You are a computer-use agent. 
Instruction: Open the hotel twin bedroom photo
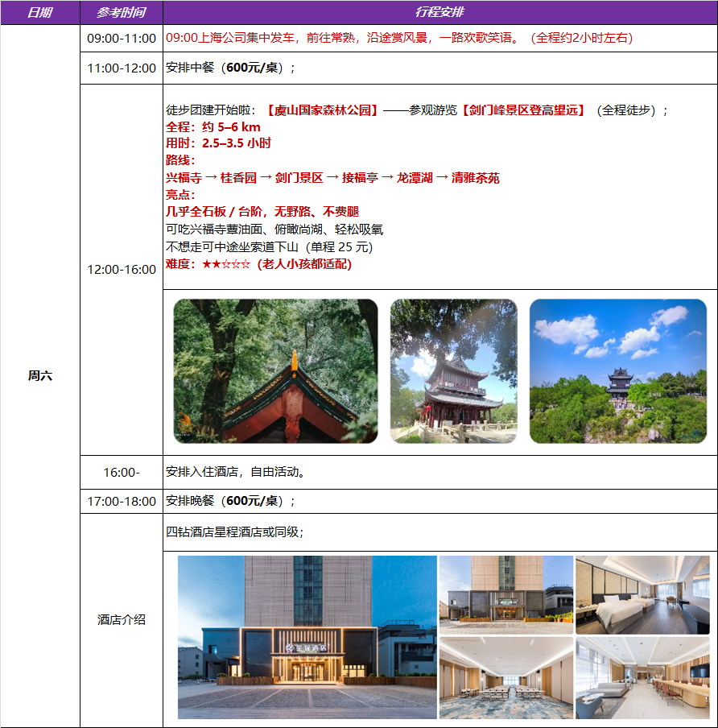point(642,594)
